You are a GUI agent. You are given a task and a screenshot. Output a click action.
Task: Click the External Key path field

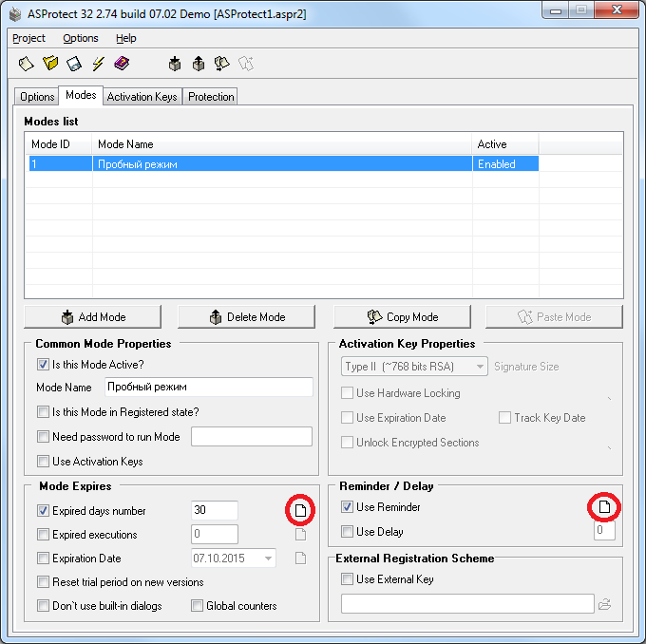[467, 603]
